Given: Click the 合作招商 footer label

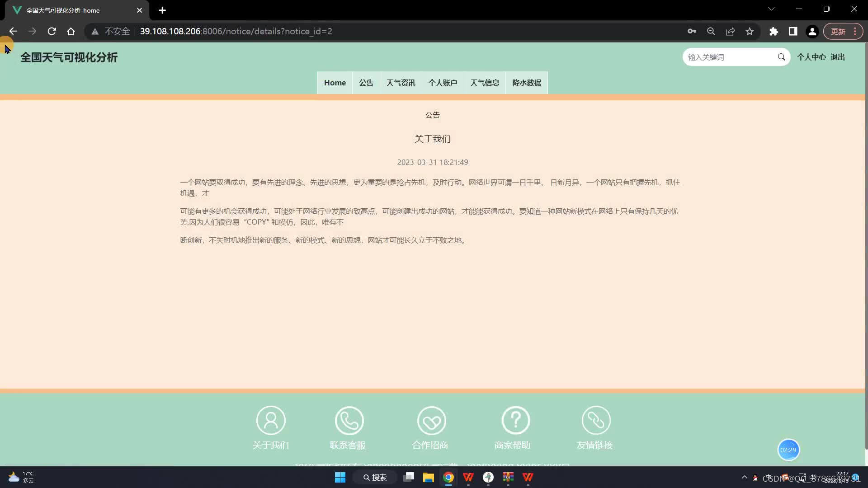Looking at the screenshot, I should coord(430,445).
